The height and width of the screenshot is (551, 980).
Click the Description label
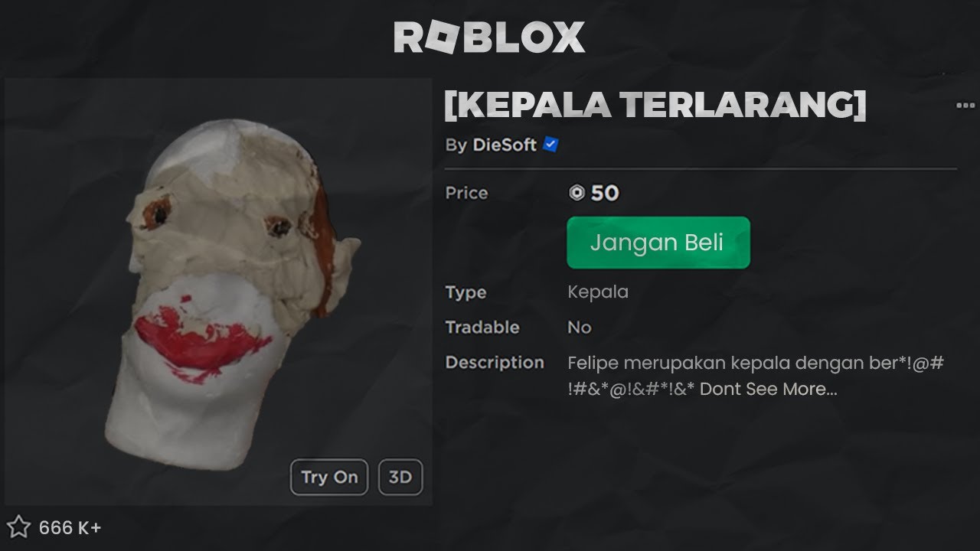pos(495,362)
